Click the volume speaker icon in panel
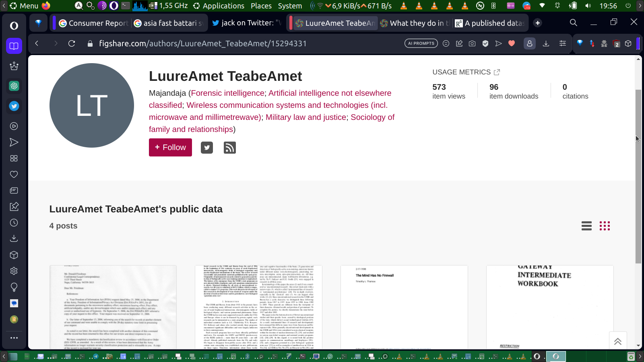Image resolution: width=644 pixels, height=362 pixels. coord(588,6)
